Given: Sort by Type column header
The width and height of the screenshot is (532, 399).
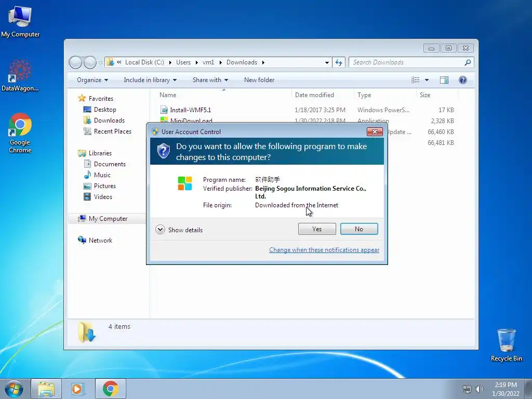Looking at the screenshot, I should 385,95.
